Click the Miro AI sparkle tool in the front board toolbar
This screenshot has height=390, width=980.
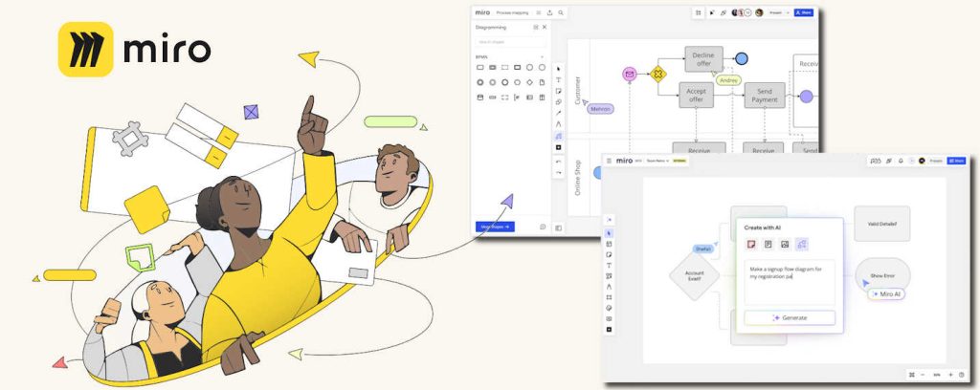point(610,220)
